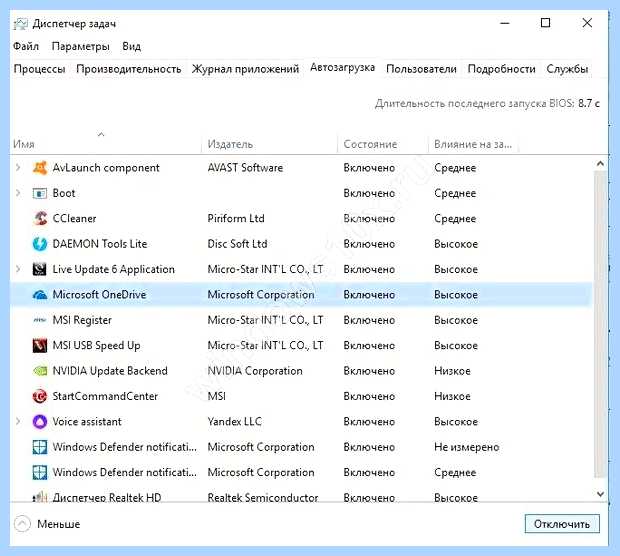This screenshot has height=556, width=620.
Task: Click the AvLaunch component Avast icon
Action: (x=40, y=168)
